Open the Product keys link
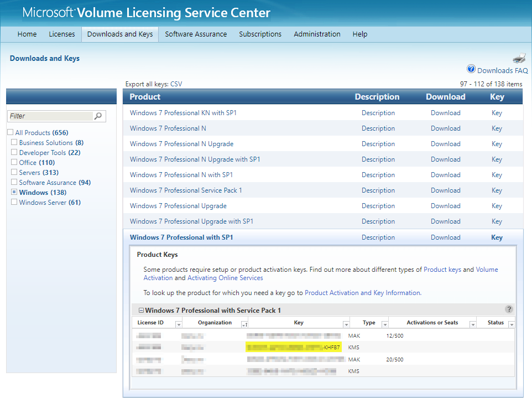The width and height of the screenshot is (532, 398). pyautogui.click(x=442, y=269)
